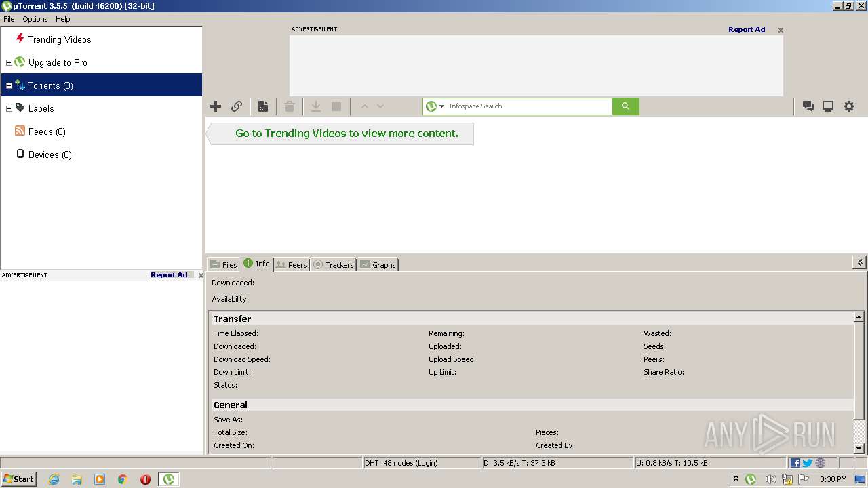Open Windows Media Player from taskbar

(100, 479)
